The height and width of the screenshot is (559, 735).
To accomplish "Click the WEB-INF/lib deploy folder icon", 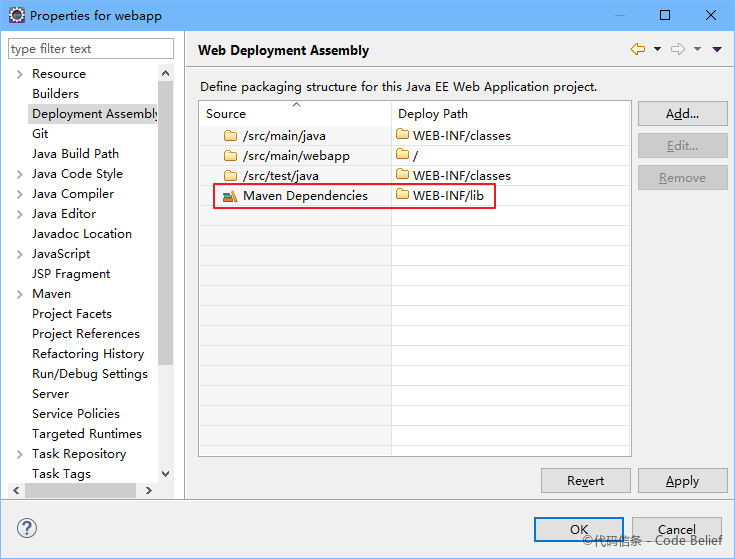I will [x=402, y=194].
